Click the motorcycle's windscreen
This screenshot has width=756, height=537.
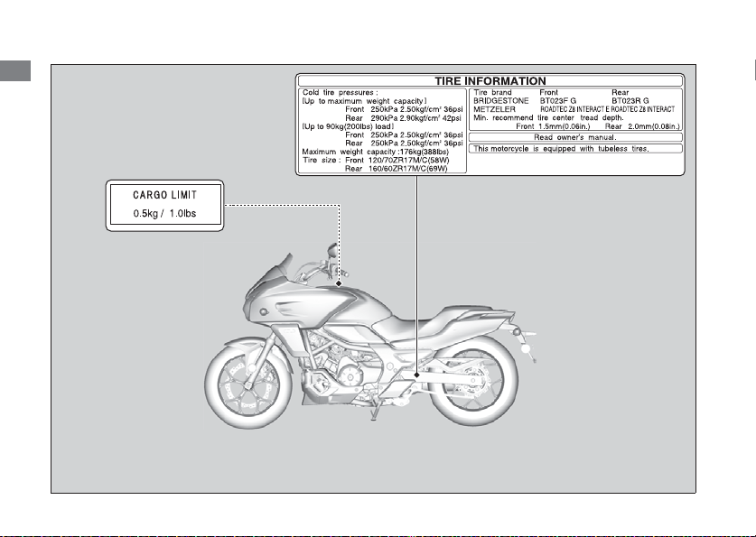pos(273,274)
